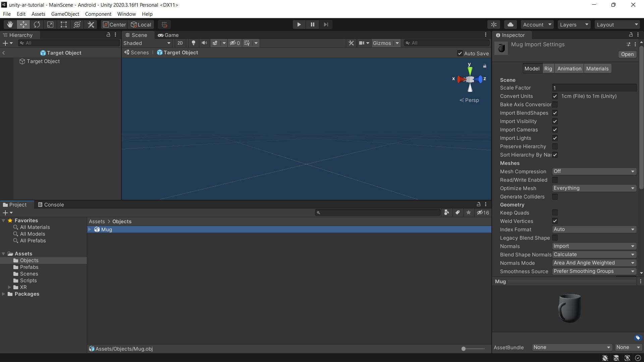The height and width of the screenshot is (362, 644).
Task: Search by type in Project
Action: pyautogui.click(x=446, y=213)
